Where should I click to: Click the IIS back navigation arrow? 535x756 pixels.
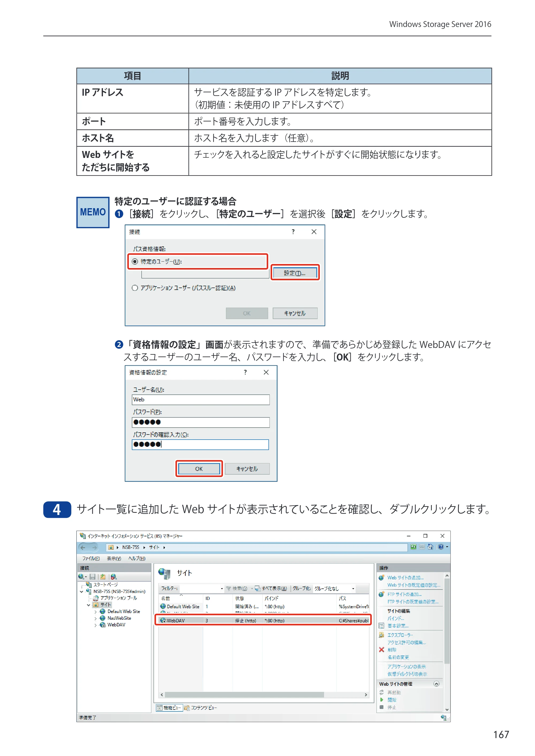(83, 547)
